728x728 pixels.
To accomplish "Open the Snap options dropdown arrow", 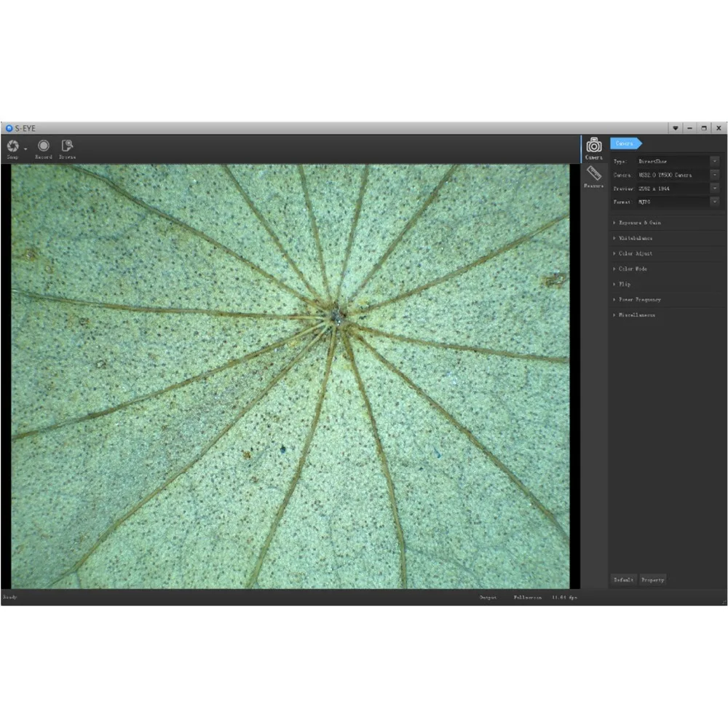I will click(x=25, y=149).
